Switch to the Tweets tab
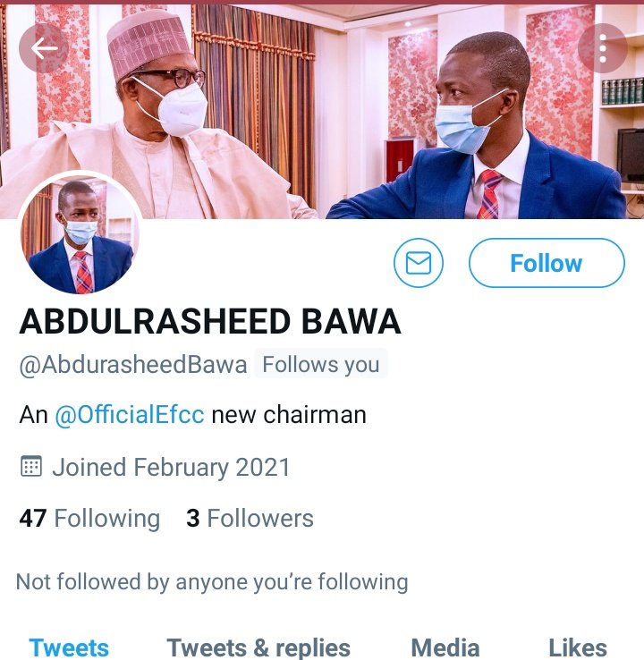Image resolution: width=644 pixels, height=660 pixels. [69, 647]
